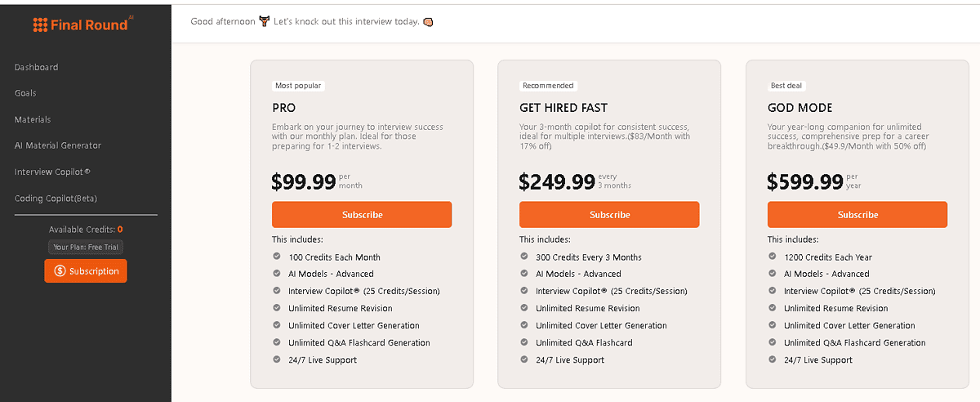Click GET HIRED FAST AI Models - Advanced checkmark
980x402 pixels.
pos(524,274)
